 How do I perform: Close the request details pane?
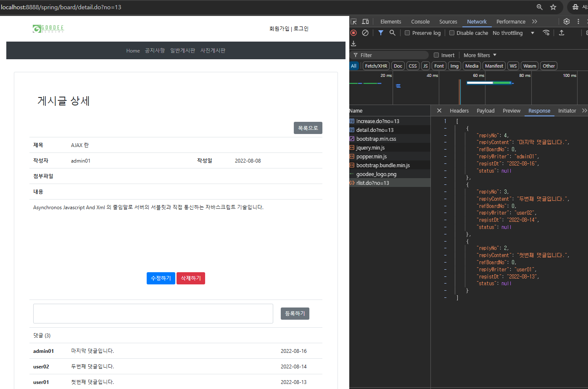439,110
